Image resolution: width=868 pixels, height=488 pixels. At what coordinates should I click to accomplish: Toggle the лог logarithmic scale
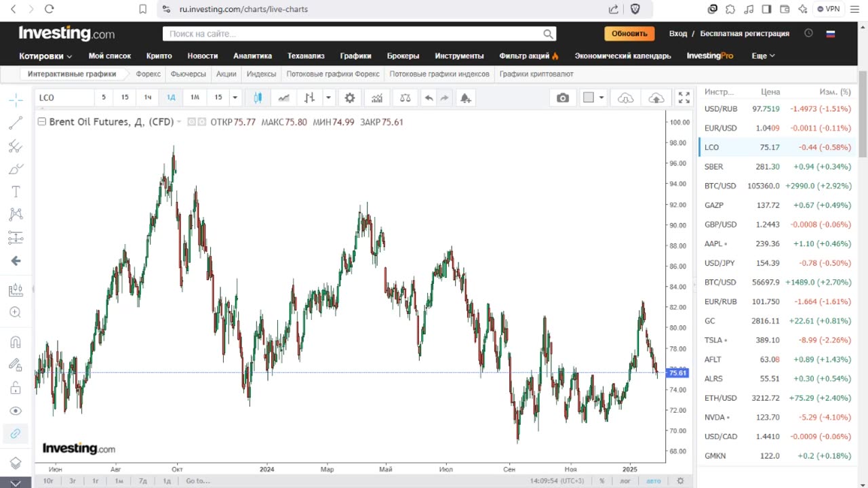[x=625, y=481]
